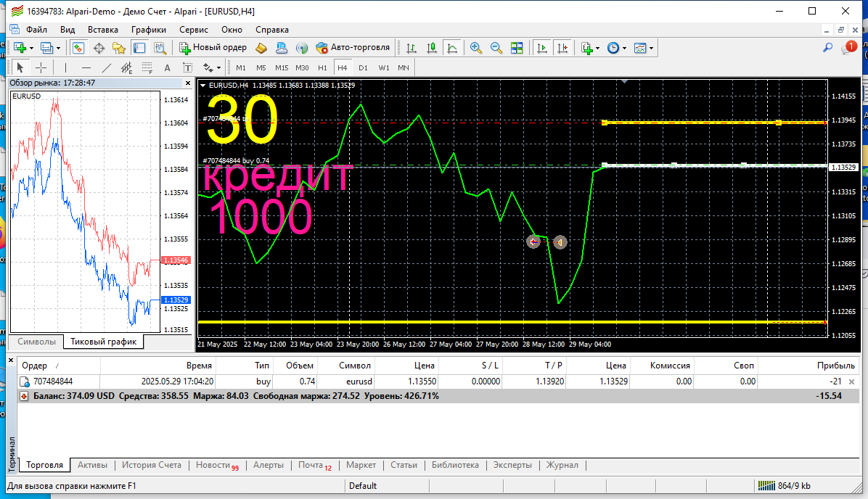Click the green signals broadcast icon
This screenshot has height=499, width=868.
[302, 48]
